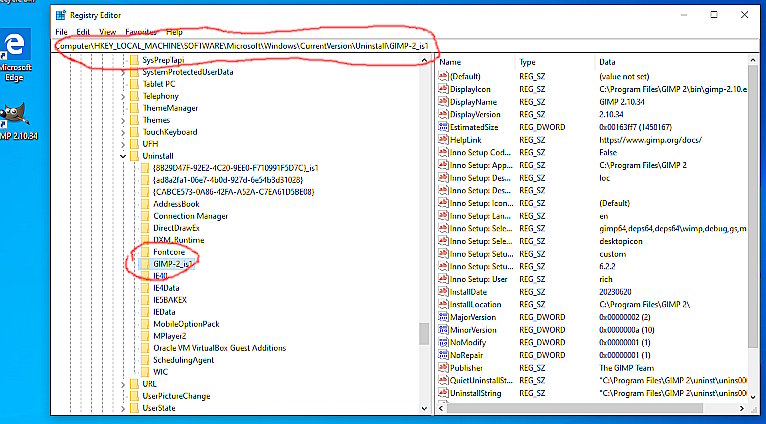
Task: Open the Help menu
Action: (174, 32)
